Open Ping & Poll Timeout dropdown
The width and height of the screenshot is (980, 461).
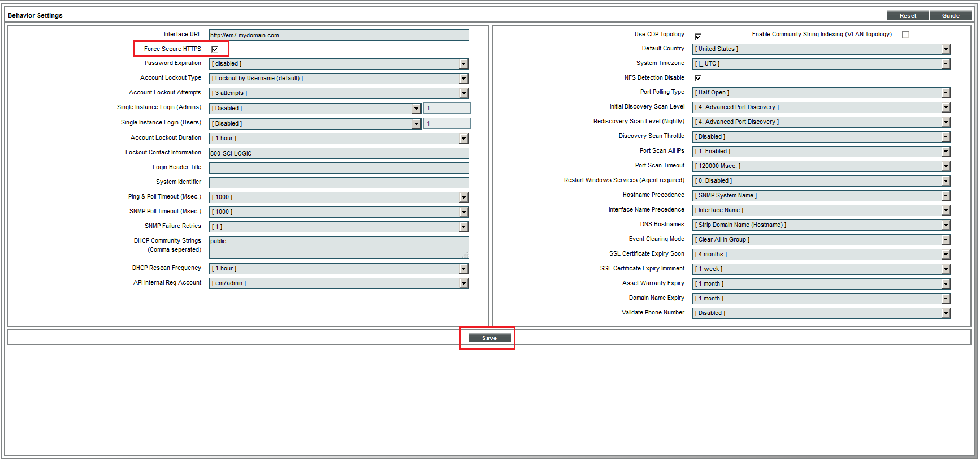click(339, 197)
